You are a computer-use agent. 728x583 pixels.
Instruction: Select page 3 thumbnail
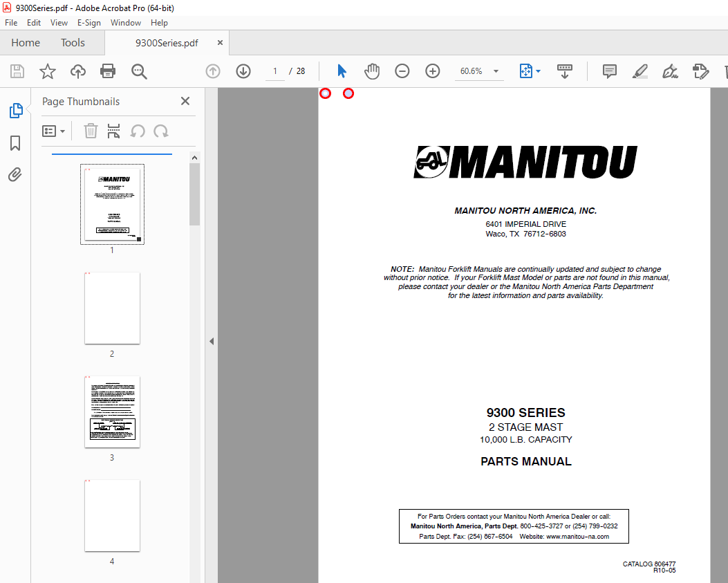(x=113, y=412)
